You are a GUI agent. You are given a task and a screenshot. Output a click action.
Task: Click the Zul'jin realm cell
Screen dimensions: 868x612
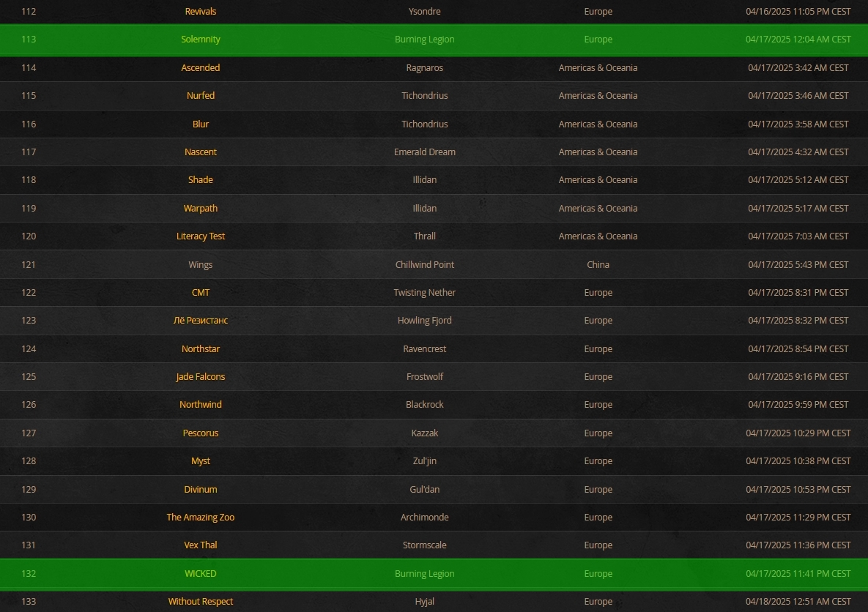425,461
